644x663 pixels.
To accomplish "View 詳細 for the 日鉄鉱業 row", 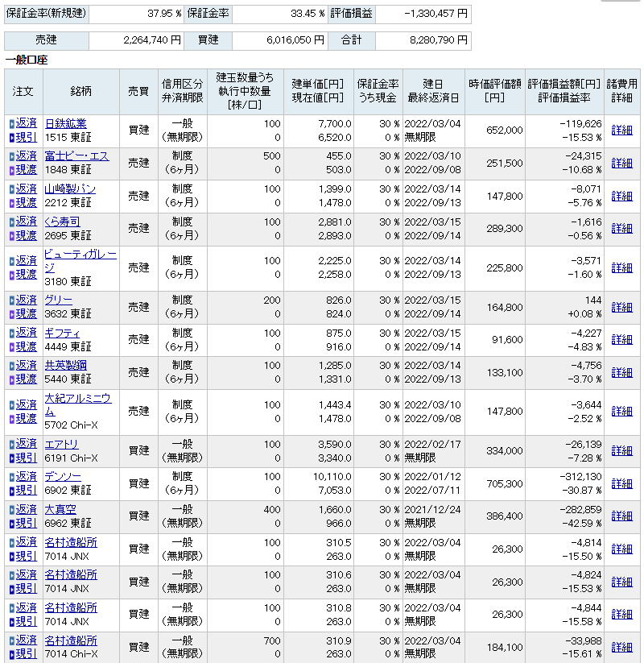I will [x=621, y=130].
